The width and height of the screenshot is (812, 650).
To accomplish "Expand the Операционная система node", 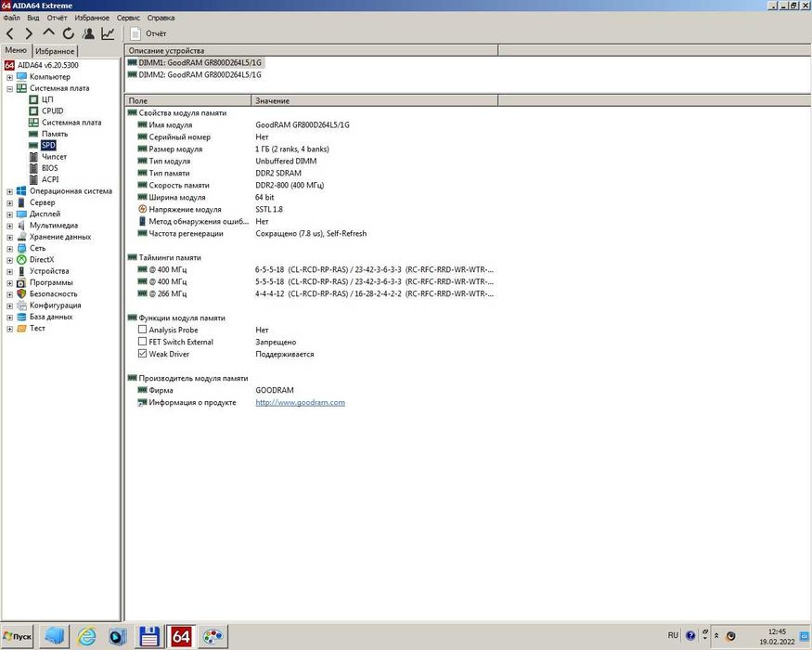I will coord(9,192).
